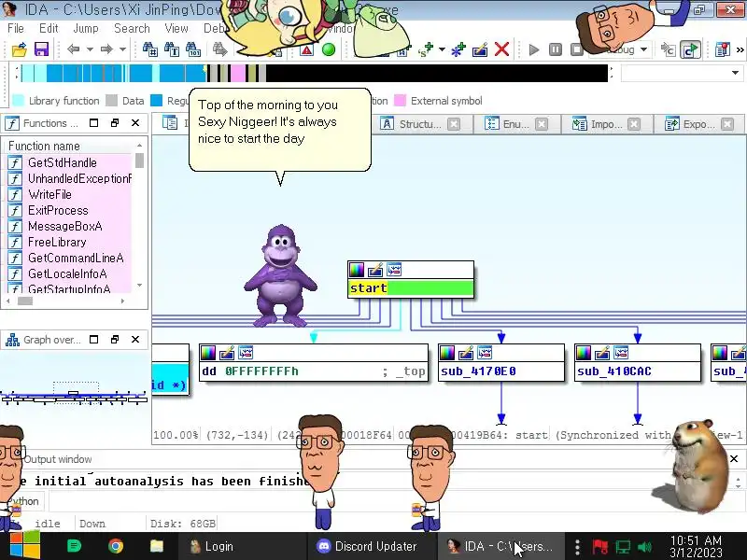Click binoculars search next code icon
Image resolution: width=747 pixels, height=560 pixels.
tap(149, 49)
